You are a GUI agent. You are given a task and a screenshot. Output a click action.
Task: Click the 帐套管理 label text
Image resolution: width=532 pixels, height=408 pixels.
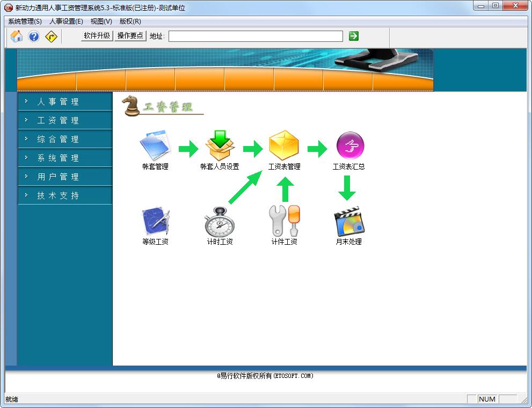[155, 166]
